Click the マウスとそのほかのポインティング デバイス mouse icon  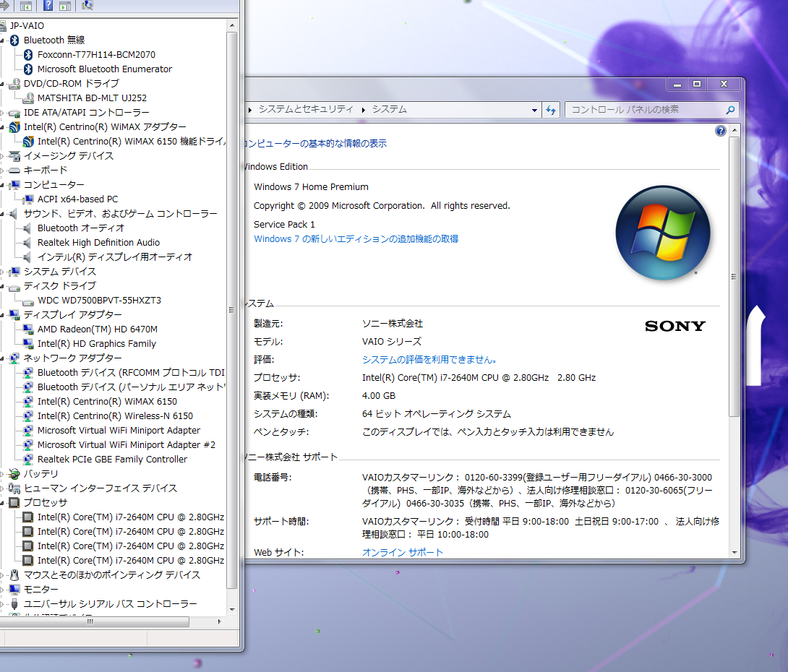click(14, 575)
